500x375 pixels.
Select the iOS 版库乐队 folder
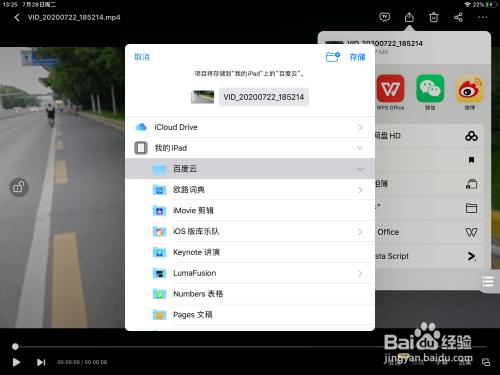pos(250,231)
